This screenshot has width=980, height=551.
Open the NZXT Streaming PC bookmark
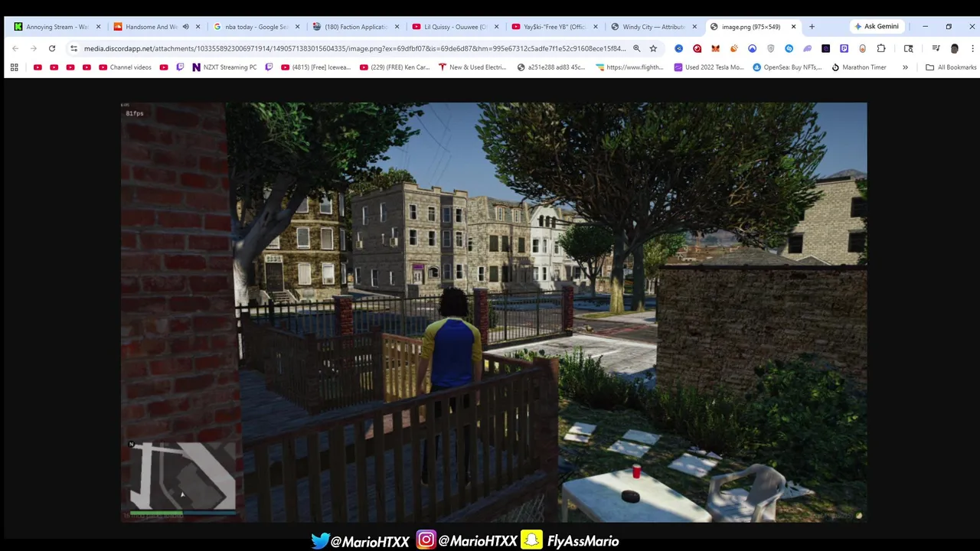224,67
